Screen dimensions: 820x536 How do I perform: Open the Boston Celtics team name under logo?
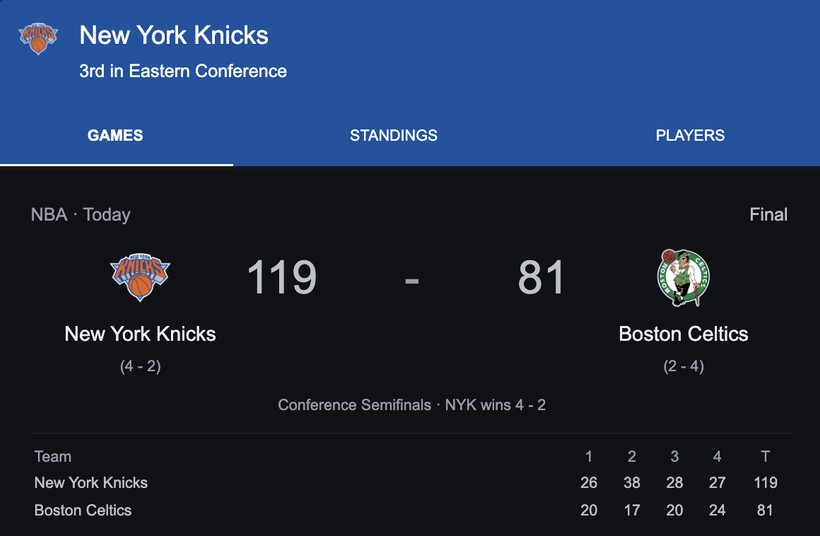point(683,334)
